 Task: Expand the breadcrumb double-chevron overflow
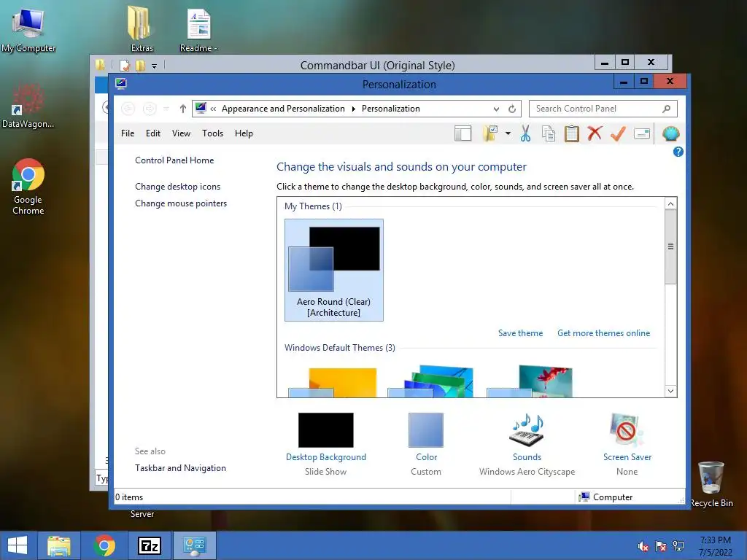pos(213,109)
